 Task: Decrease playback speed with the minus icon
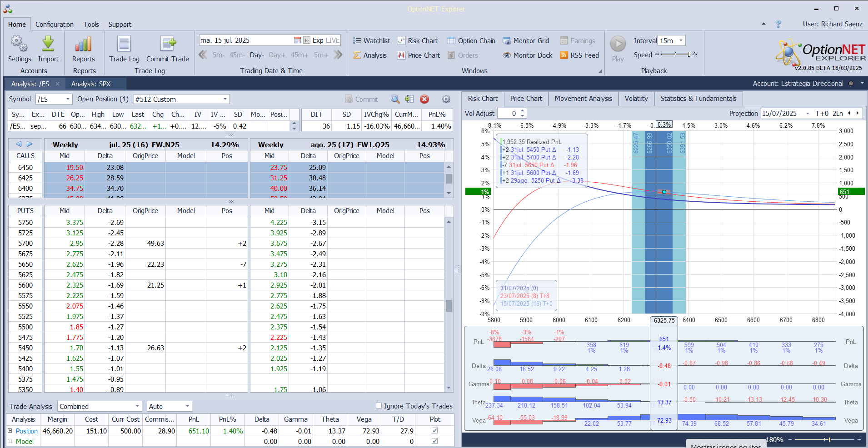(657, 55)
